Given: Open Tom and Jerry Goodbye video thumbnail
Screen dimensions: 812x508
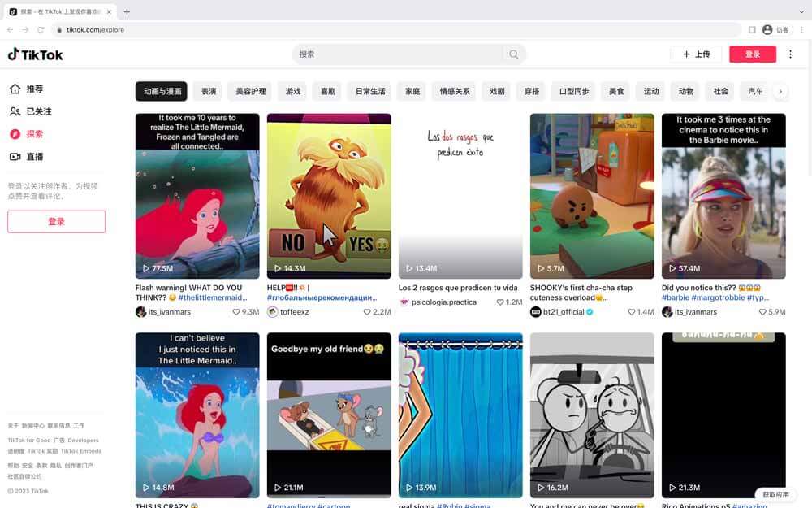Looking at the screenshot, I should pyautogui.click(x=329, y=415).
